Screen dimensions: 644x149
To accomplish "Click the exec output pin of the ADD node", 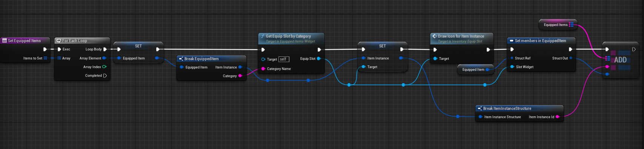I will pos(634,49).
